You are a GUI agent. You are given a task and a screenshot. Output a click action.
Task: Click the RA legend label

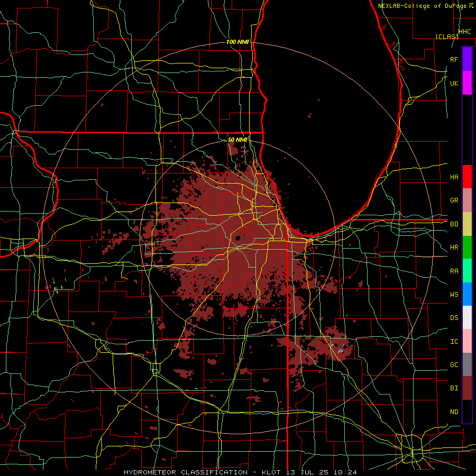pyautogui.click(x=454, y=271)
